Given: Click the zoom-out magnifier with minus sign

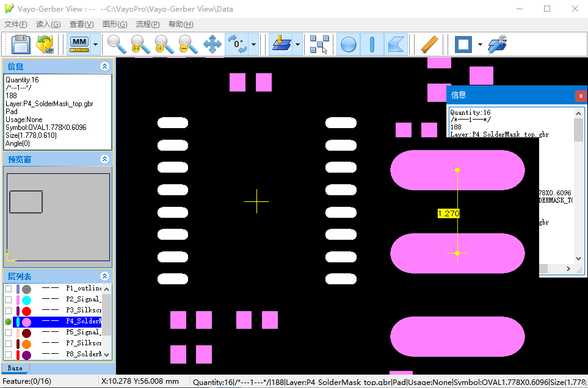Looking at the screenshot, I should 187,45.
